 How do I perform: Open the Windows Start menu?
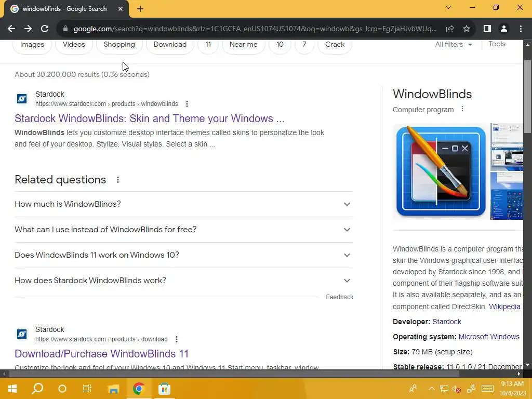click(12, 389)
